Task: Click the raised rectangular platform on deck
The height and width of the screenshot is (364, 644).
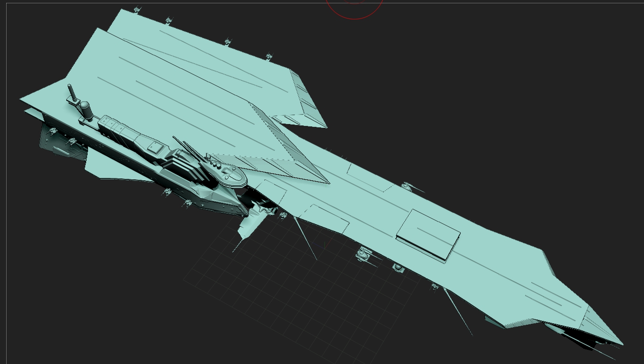Action: pos(428,233)
